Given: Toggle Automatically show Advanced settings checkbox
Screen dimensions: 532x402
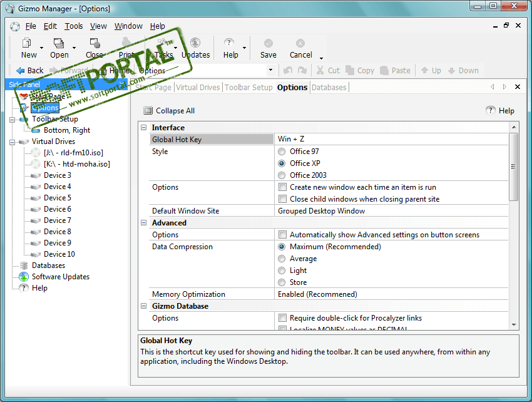Looking at the screenshot, I should [x=282, y=234].
